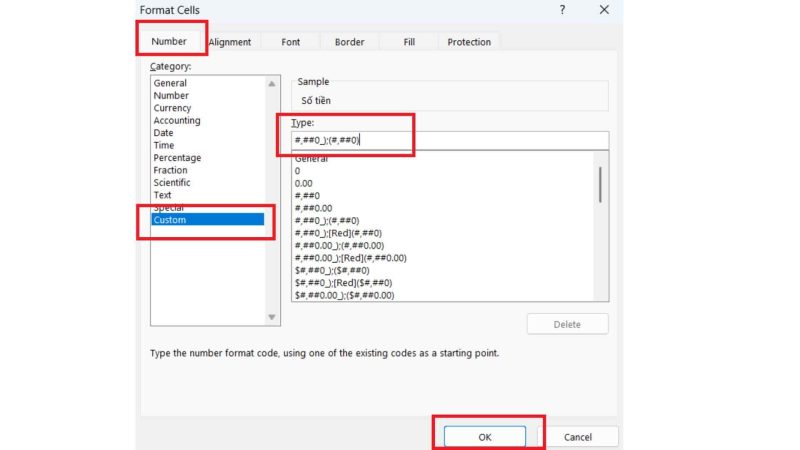Close the Format Cells dialog
Screen dimensions: 800x450
[604, 10]
